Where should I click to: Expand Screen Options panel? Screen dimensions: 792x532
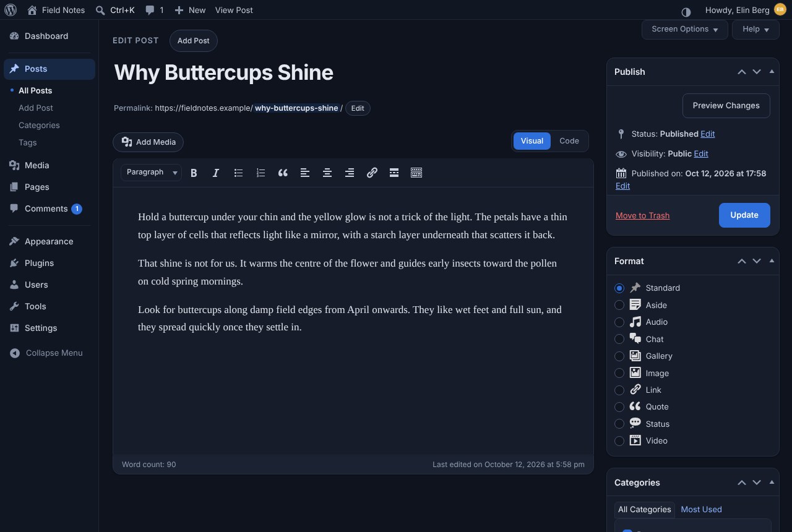pyautogui.click(x=685, y=29)
